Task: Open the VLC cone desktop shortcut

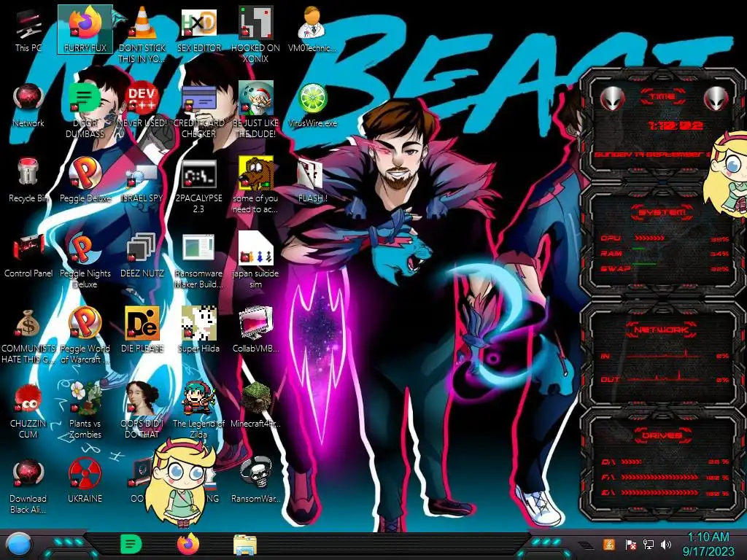Action: point(142,34)
